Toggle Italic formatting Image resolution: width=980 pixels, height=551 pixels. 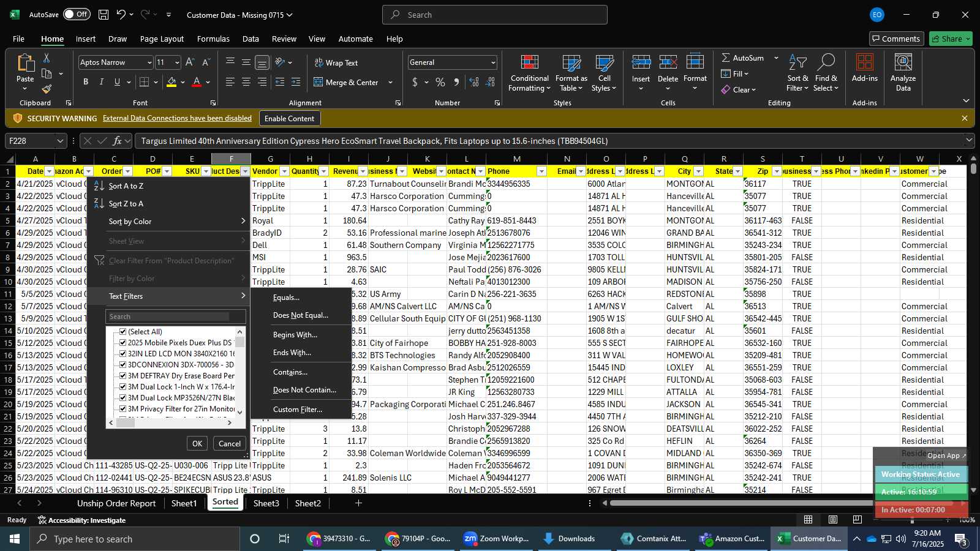pyautogui.click(x=101, y=82)
